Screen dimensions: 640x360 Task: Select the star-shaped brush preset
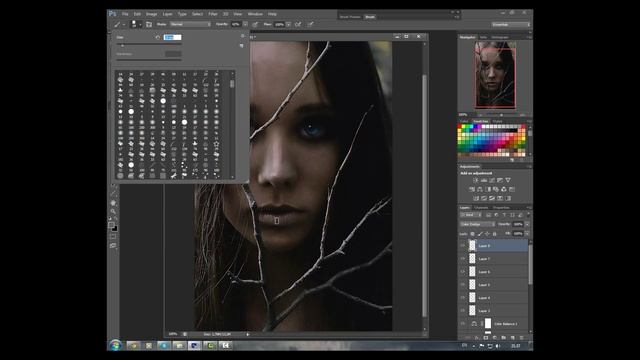216,144
